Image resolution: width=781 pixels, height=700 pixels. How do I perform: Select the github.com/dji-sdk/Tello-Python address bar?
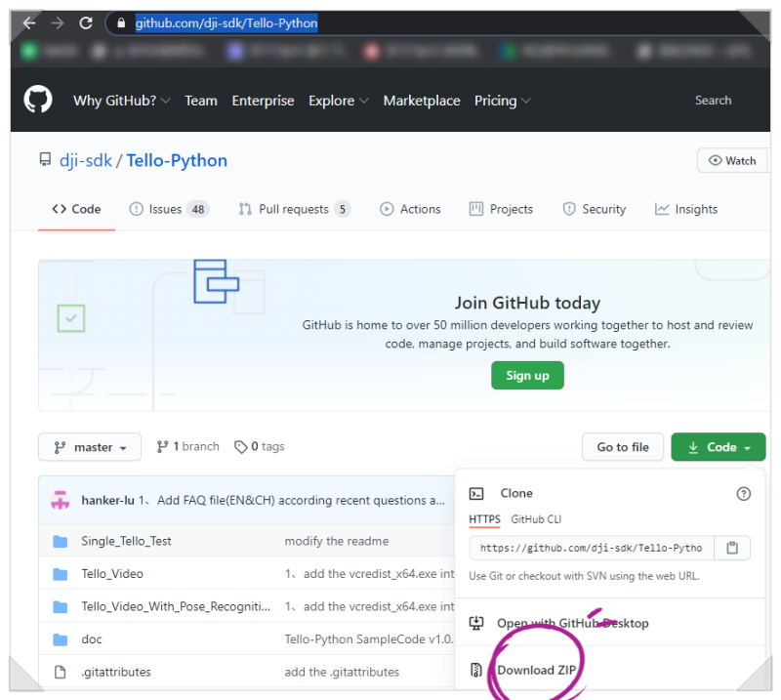(226, 22)
